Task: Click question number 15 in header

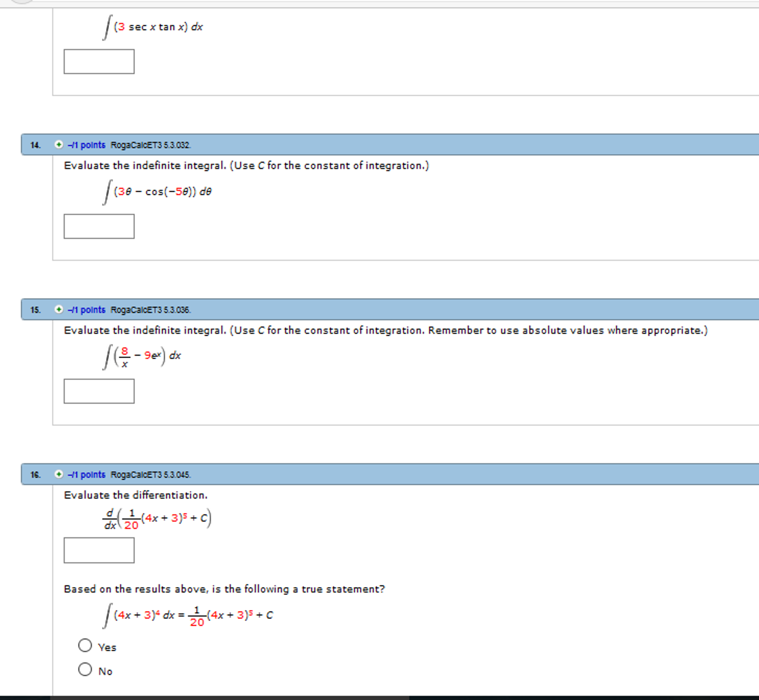Action: [x=35, y=310]
